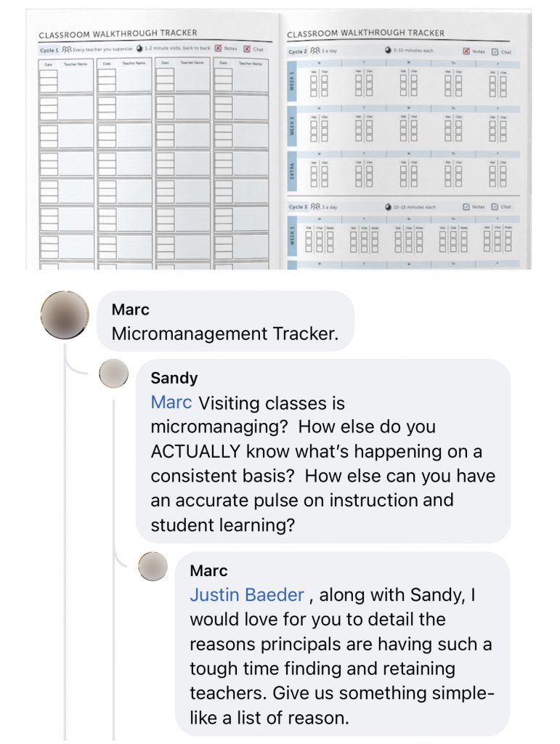Toggle the Cycle 1 Chat checkbox
Image resolution: width=560 pixels, height=744 pixels.
point(247,49)
